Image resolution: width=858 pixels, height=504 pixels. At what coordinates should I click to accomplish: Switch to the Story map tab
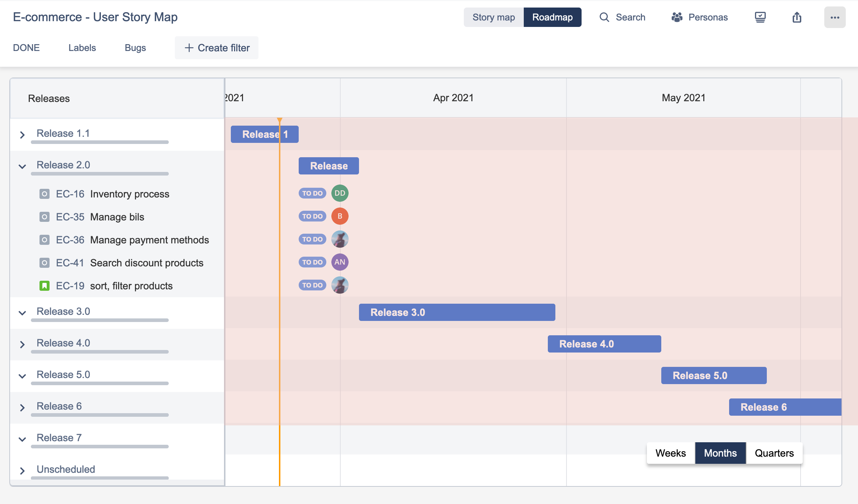[493, 17]
